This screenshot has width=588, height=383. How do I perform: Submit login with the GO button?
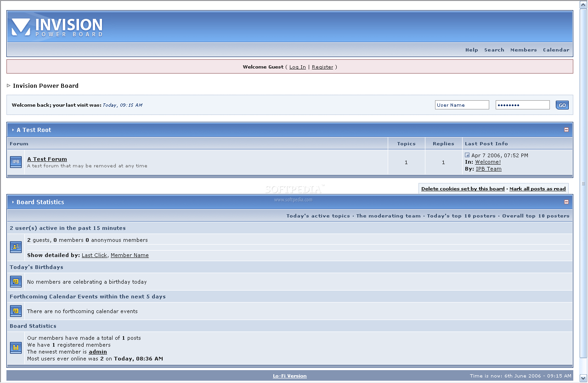[x=562, y=105]
